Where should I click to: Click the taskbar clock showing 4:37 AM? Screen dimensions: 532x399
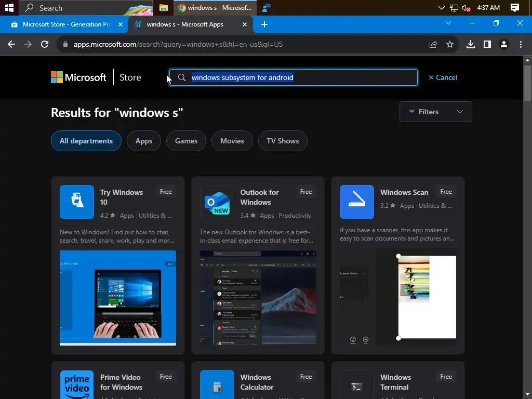[x=488, y=7]
